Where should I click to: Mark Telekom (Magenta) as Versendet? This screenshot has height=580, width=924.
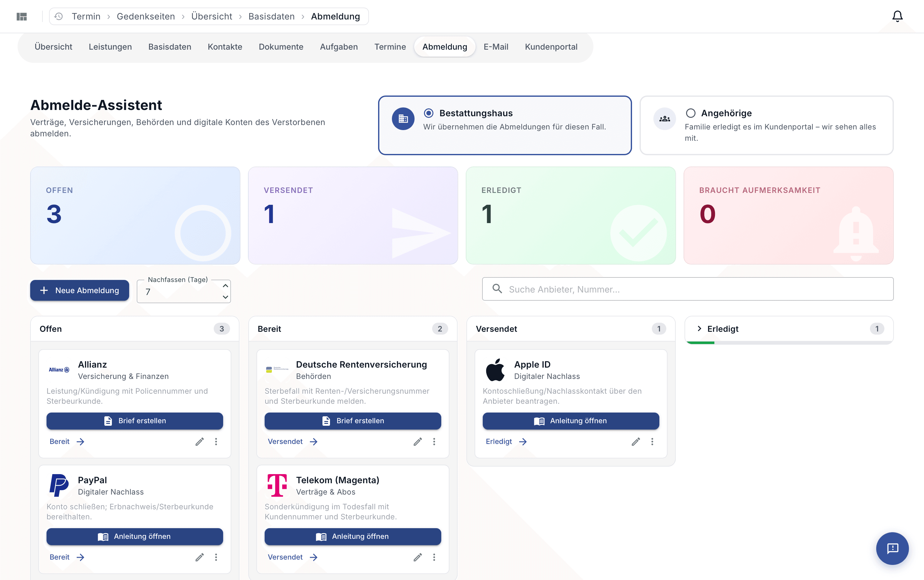292,557
